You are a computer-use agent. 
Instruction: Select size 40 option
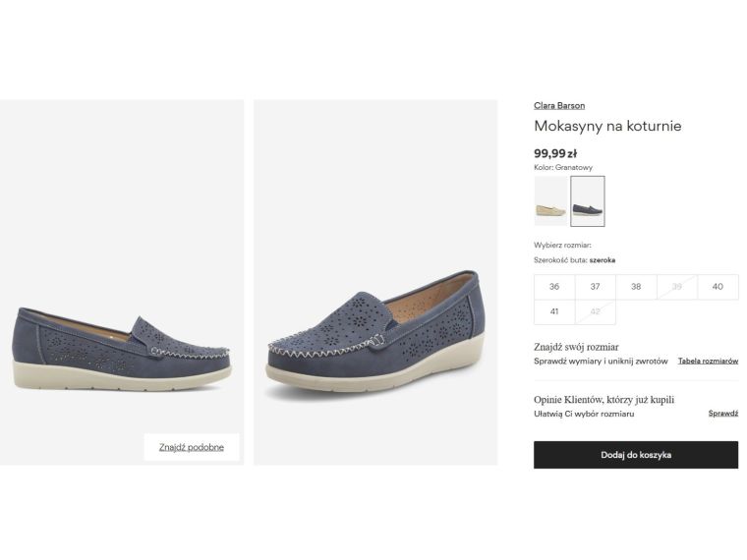[x=718, y=287]
